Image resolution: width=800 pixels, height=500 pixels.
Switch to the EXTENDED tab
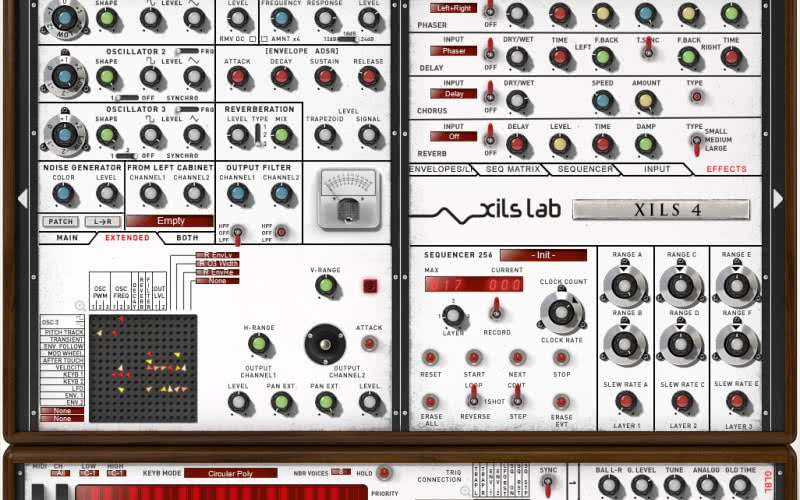(127, 238)
